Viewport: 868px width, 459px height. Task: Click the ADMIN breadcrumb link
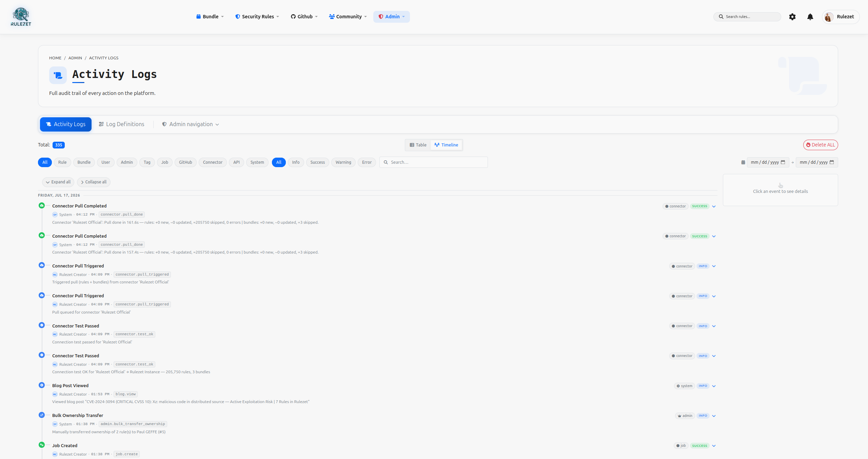click(75, 58)
